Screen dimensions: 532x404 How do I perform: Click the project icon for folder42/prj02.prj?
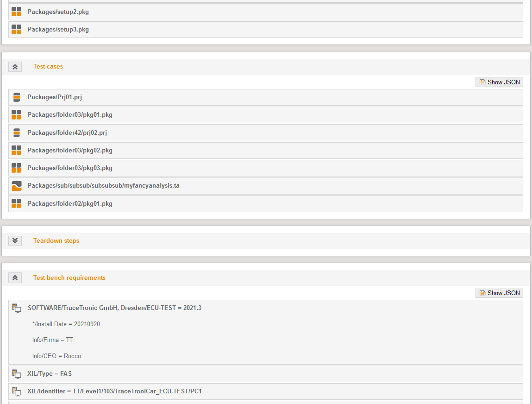point(17,133)
